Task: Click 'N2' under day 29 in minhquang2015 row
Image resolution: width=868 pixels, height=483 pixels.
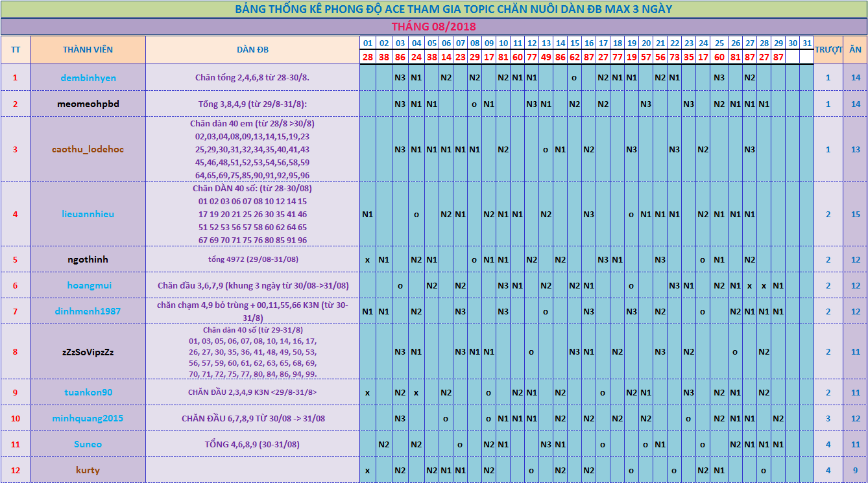Action: click(x=778, y=418)
